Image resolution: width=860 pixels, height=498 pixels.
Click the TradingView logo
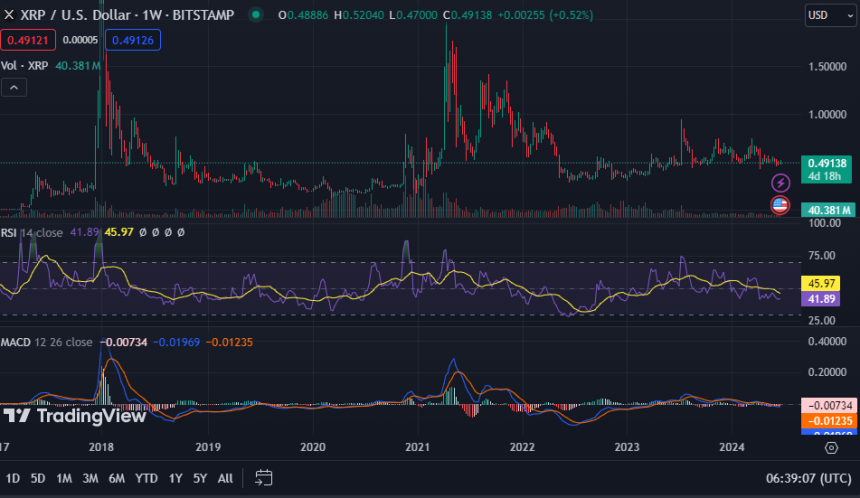point(75,415)
